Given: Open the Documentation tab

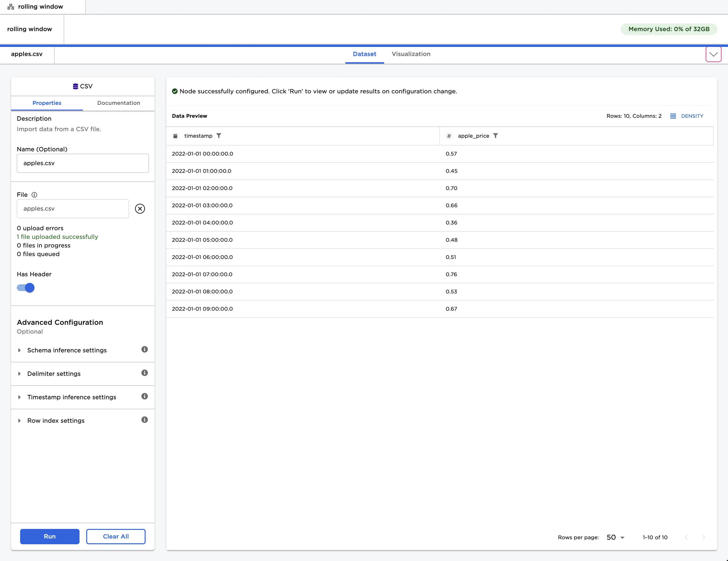Looking at the screenshot, I should click(118, 103).
